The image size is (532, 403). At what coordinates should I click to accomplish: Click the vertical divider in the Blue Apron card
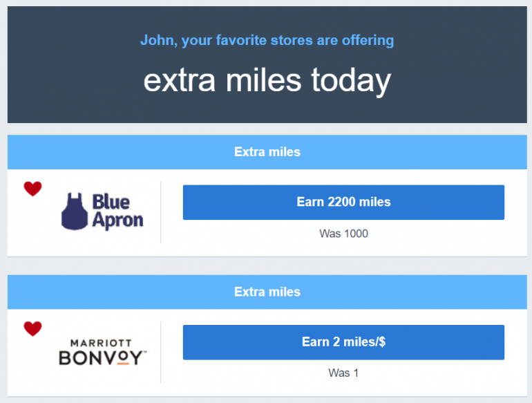[x=160, y=212]
